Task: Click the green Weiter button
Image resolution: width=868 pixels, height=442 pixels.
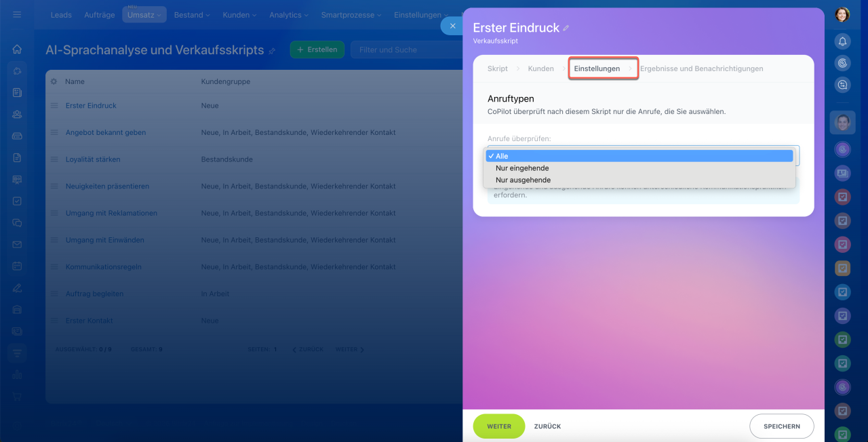Action: coord(499,426)
